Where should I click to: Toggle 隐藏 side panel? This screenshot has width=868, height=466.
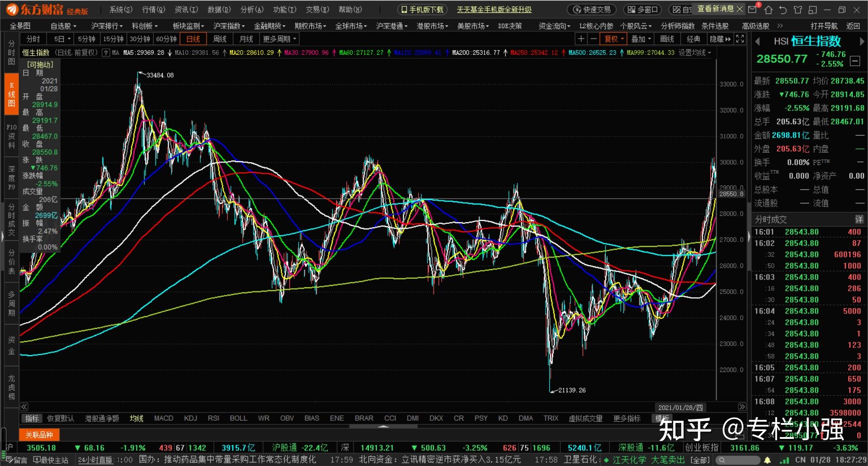pos(720,39)
